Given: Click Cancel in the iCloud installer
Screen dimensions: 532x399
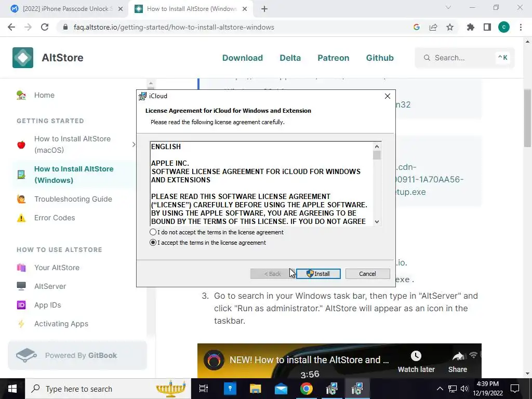Looking at the screenshot, I should (367, 274).
